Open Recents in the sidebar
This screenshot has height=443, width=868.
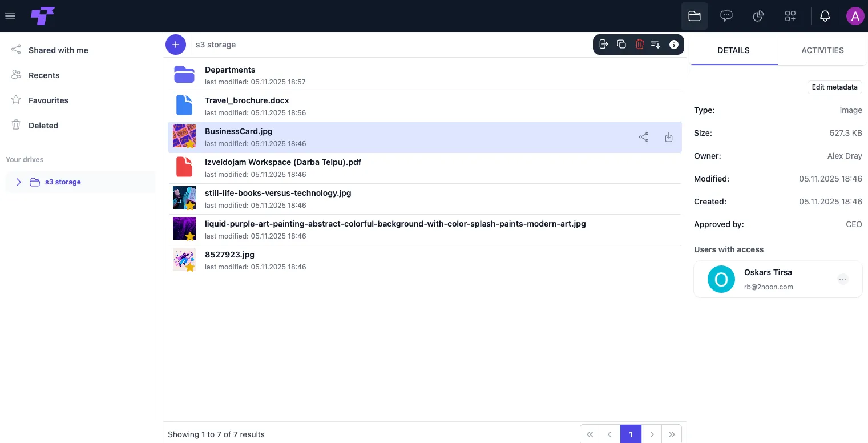(44, 75)
